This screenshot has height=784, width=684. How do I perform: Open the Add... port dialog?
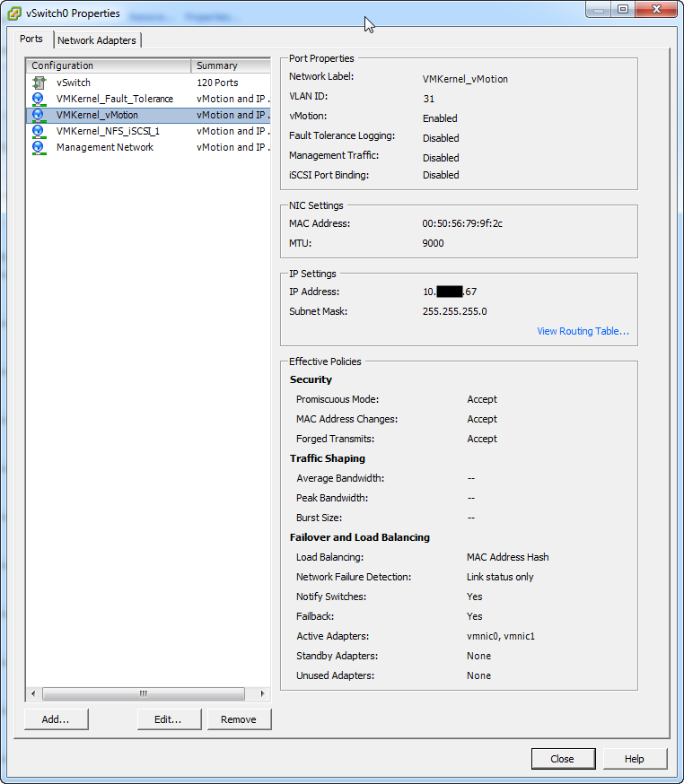pyautogui.click(x=56, y=719)
